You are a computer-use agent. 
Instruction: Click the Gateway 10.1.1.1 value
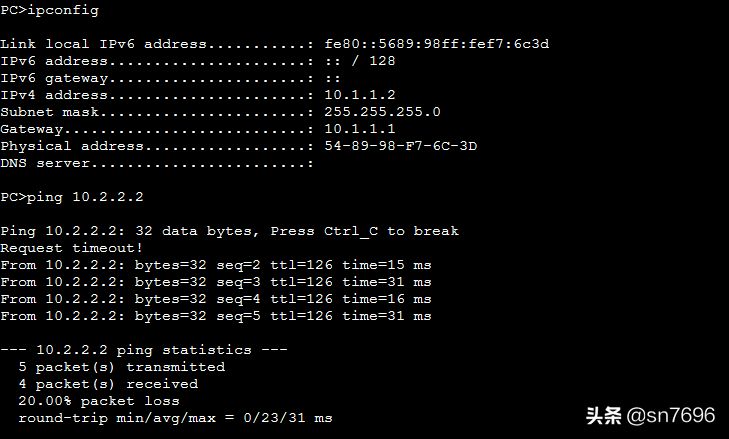pos(359,129)
